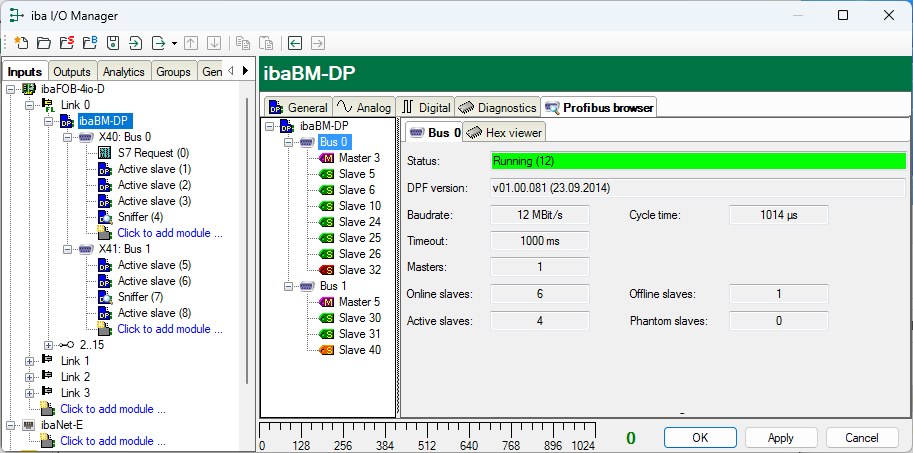
Task: Switch to the Inputs tab
Action: (x=25, y=72)
